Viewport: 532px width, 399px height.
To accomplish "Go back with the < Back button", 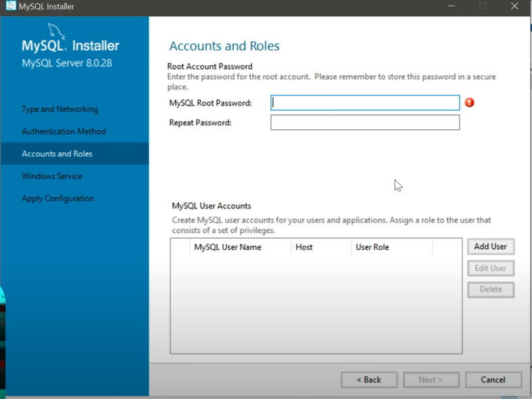I will (x=369, y=379).
